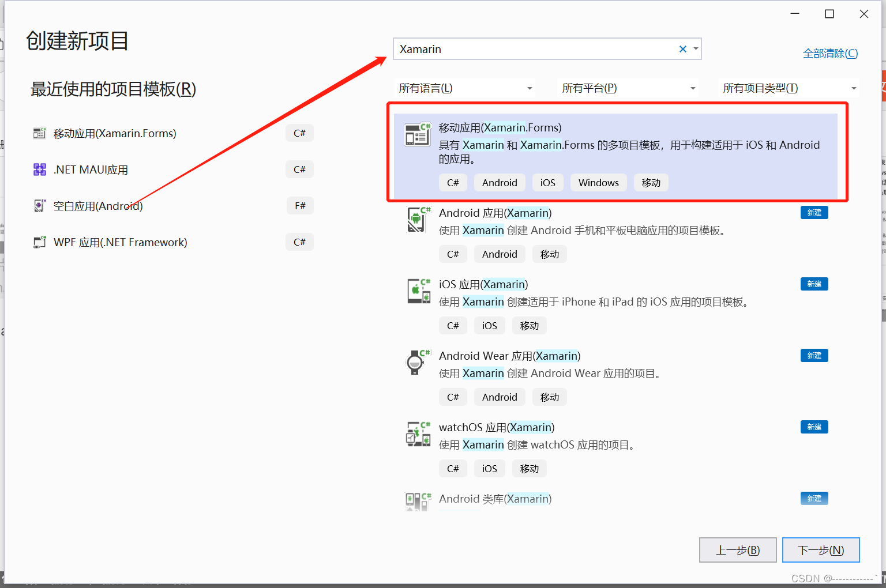Click the iOS tag on Xamarin.Forms template
Screen dimensions: 886x588
point(548,183)
